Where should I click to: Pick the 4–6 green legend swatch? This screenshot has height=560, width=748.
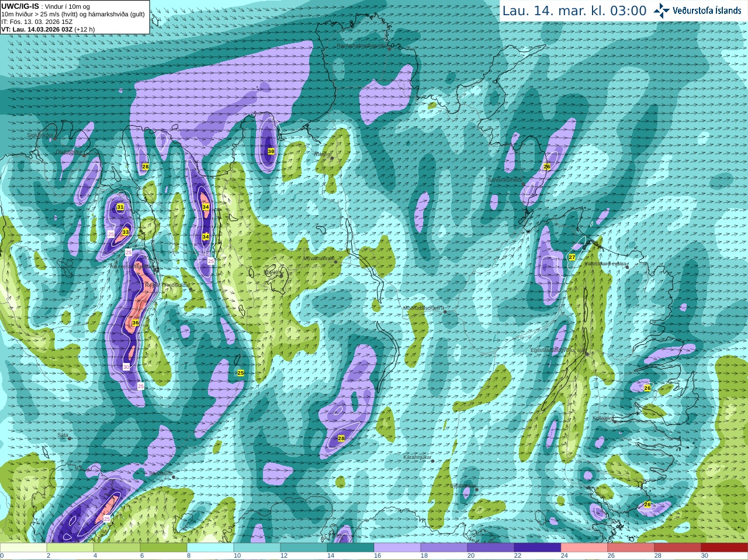[x=117, y=548]
